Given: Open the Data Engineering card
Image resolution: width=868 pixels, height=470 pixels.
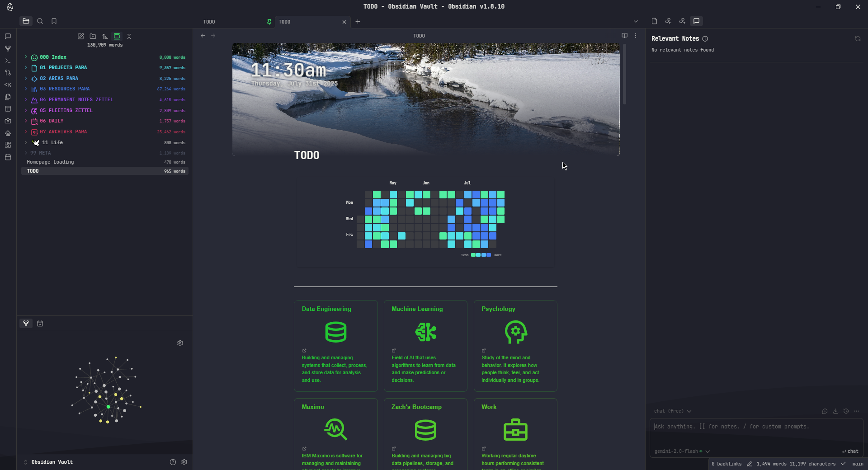Looking at the screenshot, I should tap(335, 346).
